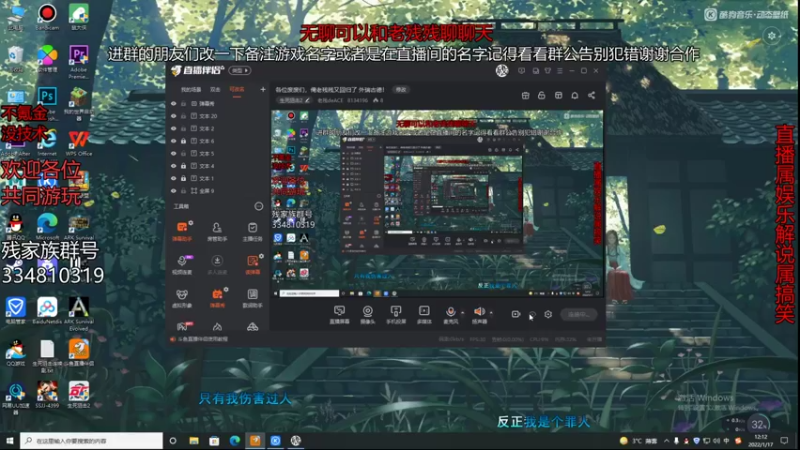Open Microsoft Edge from taskbar

[235, 440]
